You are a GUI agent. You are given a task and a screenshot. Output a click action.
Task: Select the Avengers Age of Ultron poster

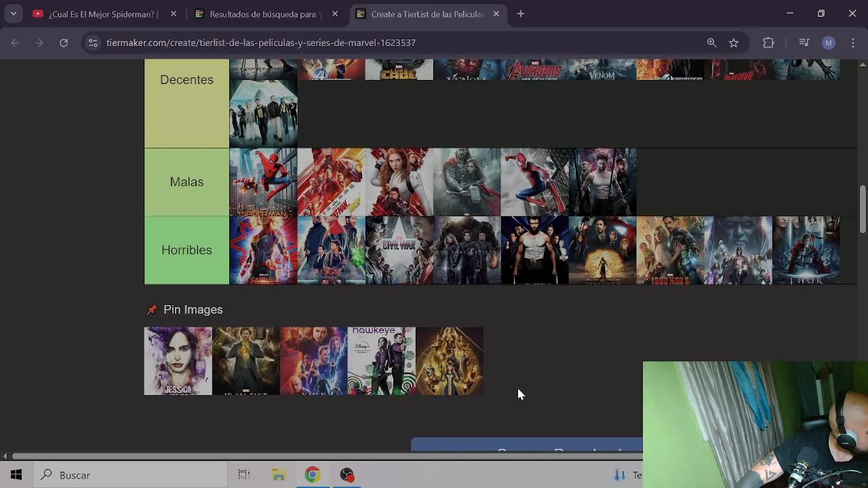tap(534, 70)
